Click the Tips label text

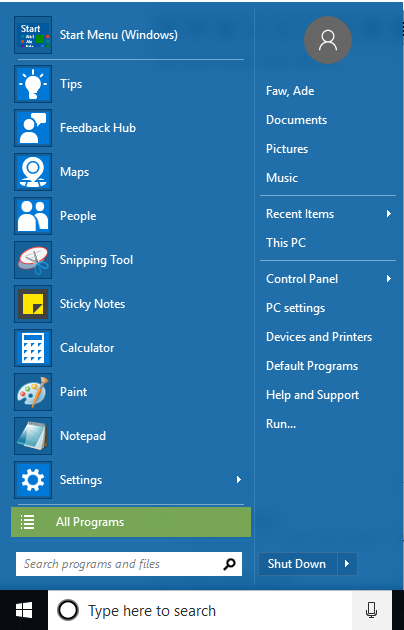click(71, 84)
